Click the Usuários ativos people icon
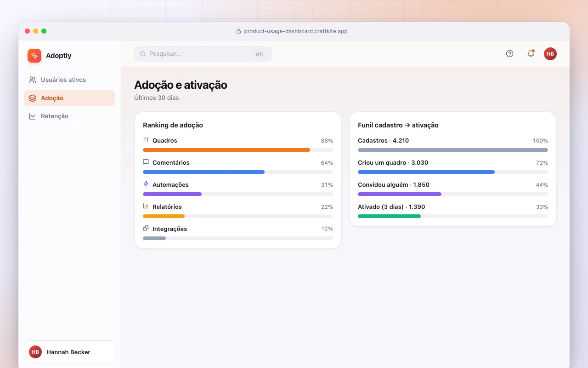This screenshot has width=588, height=368. (32, 80)
